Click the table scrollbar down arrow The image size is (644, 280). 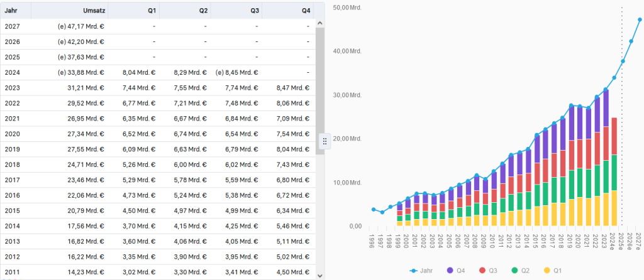point(319,275)
